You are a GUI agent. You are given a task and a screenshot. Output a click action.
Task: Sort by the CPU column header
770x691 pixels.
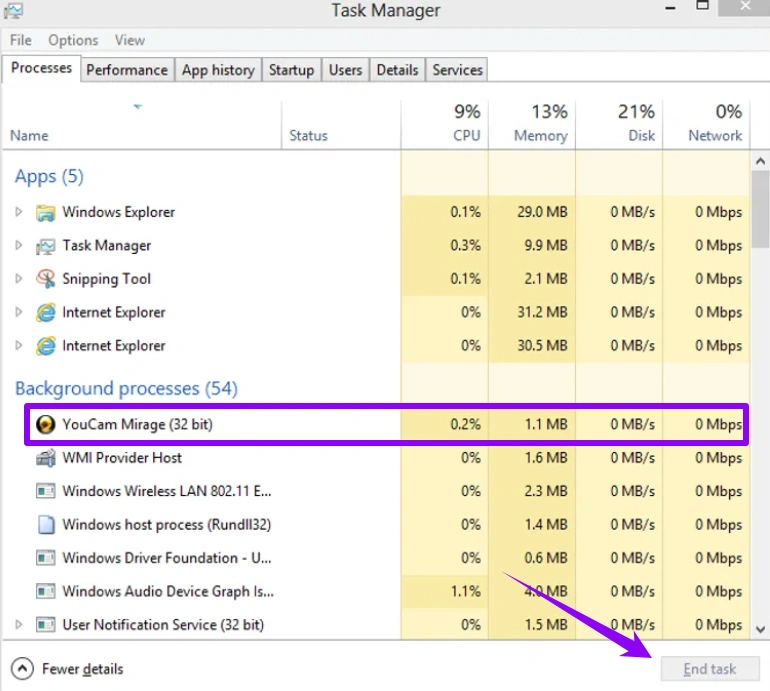(x=444, y=124)
